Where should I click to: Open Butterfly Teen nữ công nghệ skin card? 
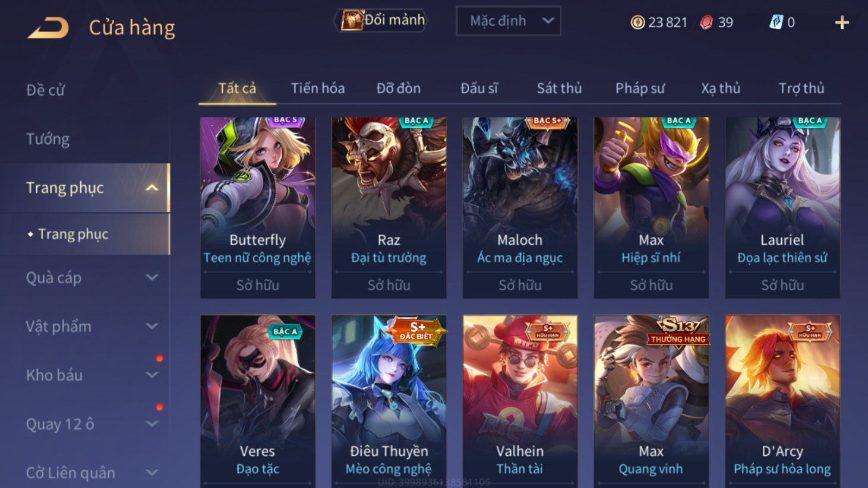pyautogui.click(x=258, y=207)
